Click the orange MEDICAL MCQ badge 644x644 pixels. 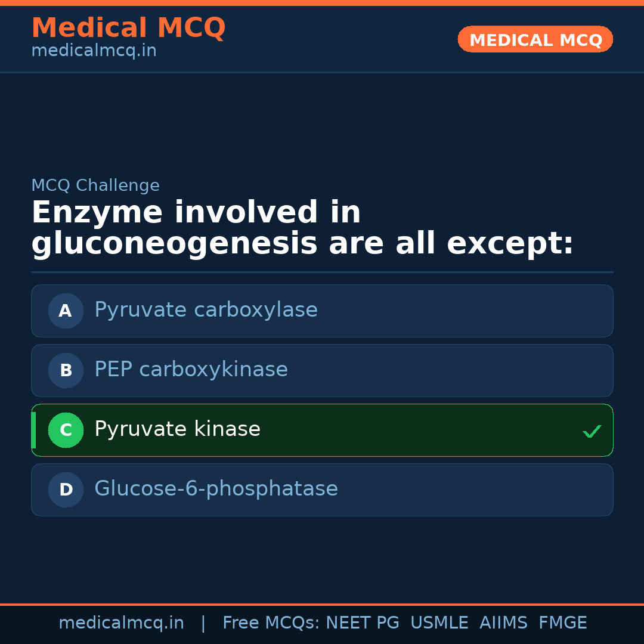coord(535,39)
